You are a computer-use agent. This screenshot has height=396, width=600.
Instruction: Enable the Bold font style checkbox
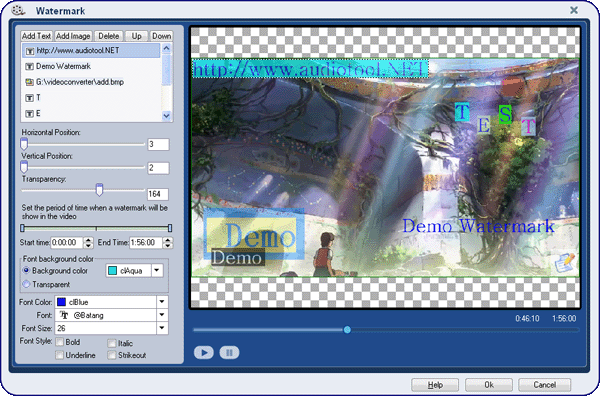pos(59,342)
